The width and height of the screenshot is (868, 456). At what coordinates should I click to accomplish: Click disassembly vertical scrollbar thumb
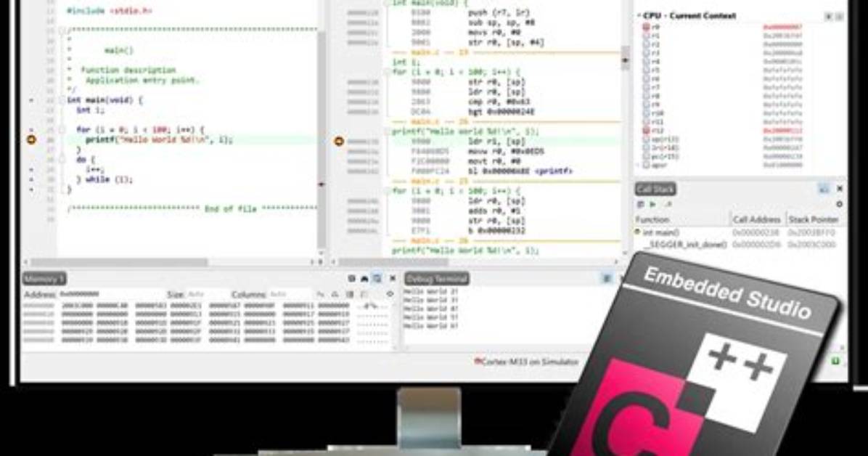click(626, 57)
